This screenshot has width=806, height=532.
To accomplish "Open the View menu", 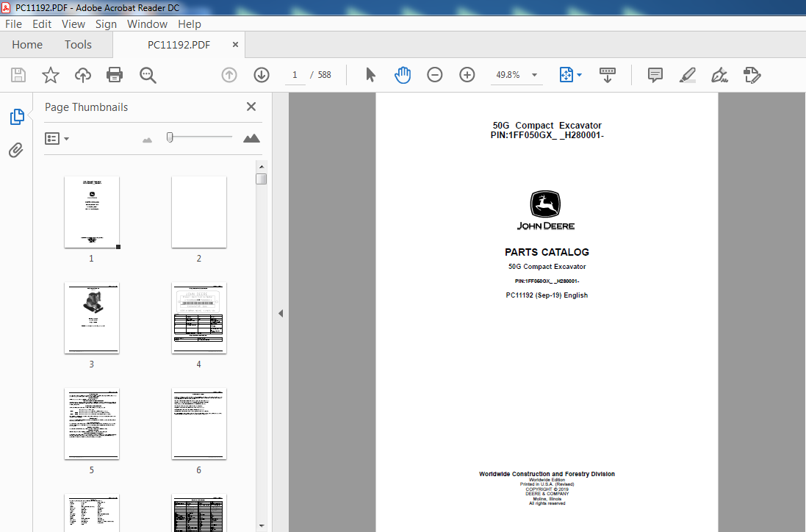I will click(x=73, y=24).
